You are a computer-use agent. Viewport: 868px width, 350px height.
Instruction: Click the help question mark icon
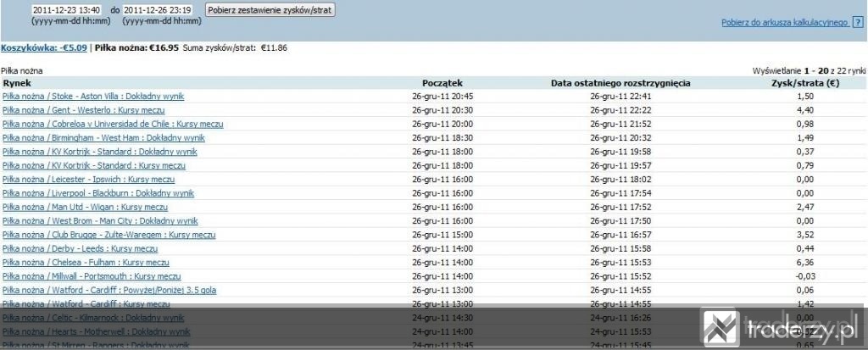858,23
